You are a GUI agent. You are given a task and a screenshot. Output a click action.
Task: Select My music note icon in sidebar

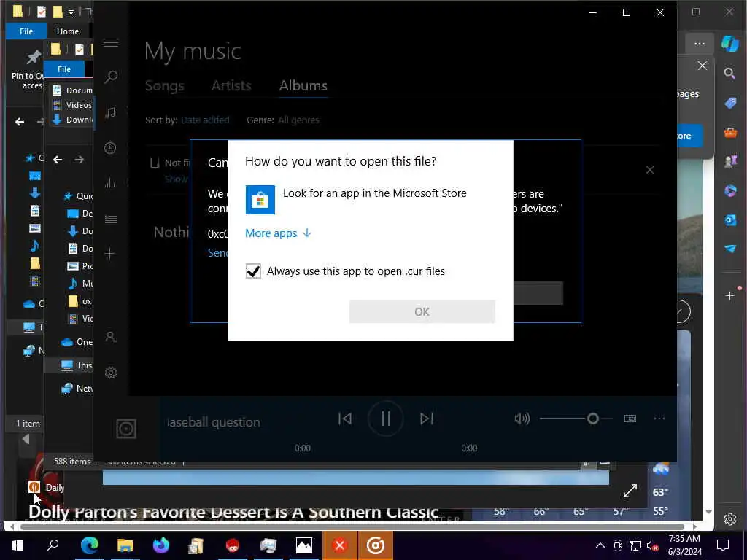click(111, 112)
